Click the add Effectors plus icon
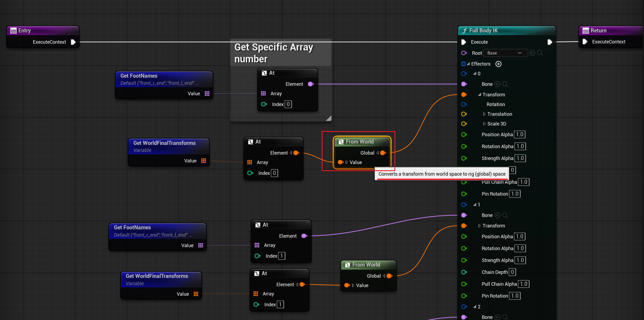Image resolution: width=644 pixels, height=320 pixels. click(x=498, y=64)
